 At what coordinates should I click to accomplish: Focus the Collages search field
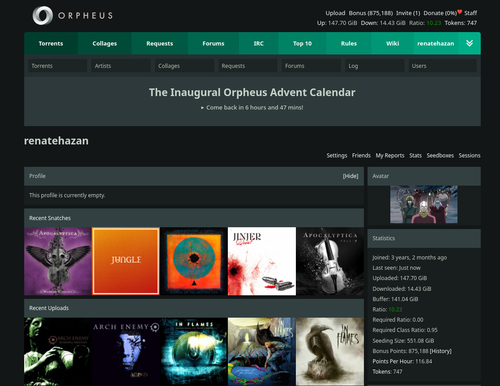coord(184,66)
